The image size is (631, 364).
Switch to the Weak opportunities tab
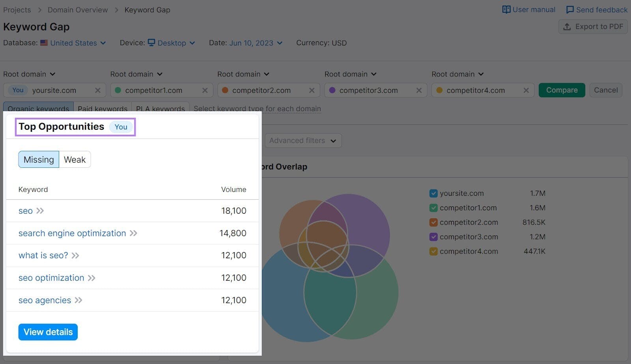coord(75,160)
